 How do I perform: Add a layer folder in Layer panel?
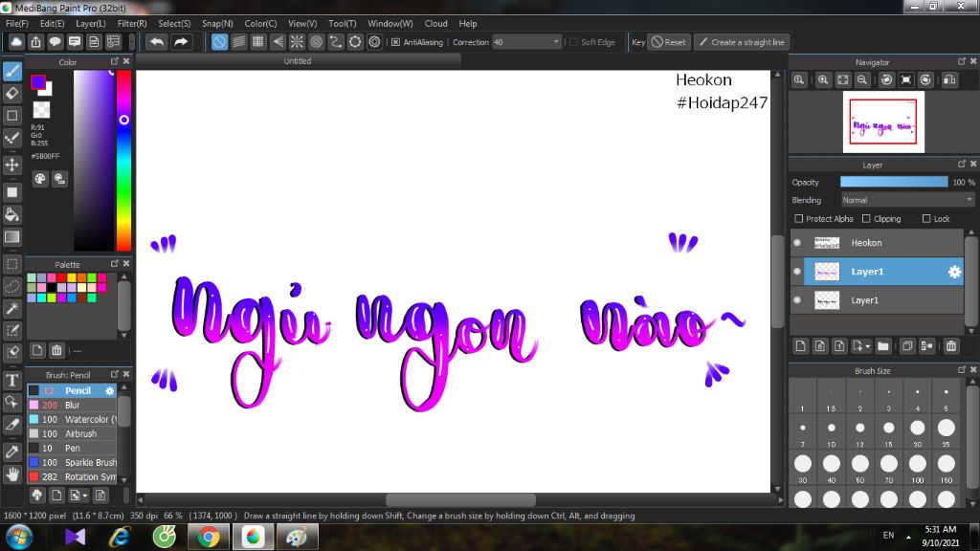(883, 346)
